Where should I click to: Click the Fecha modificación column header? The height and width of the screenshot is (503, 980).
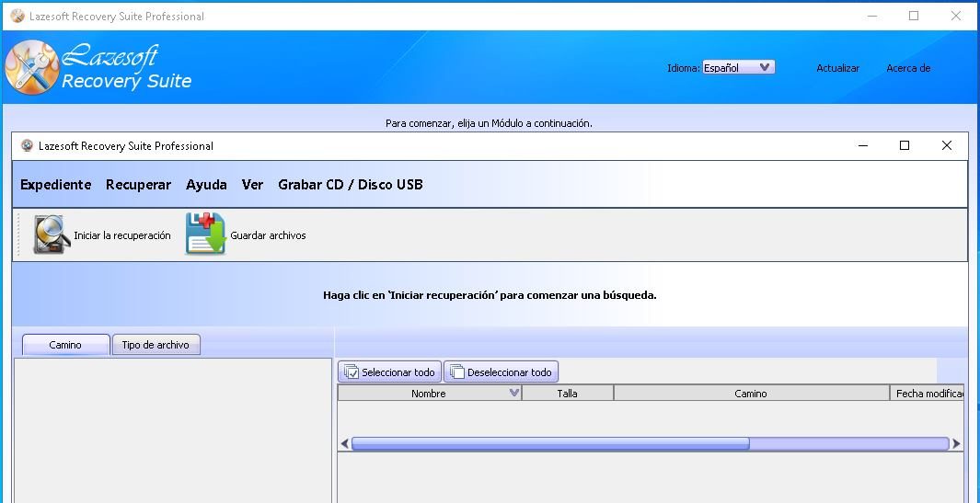pos(927,393)
